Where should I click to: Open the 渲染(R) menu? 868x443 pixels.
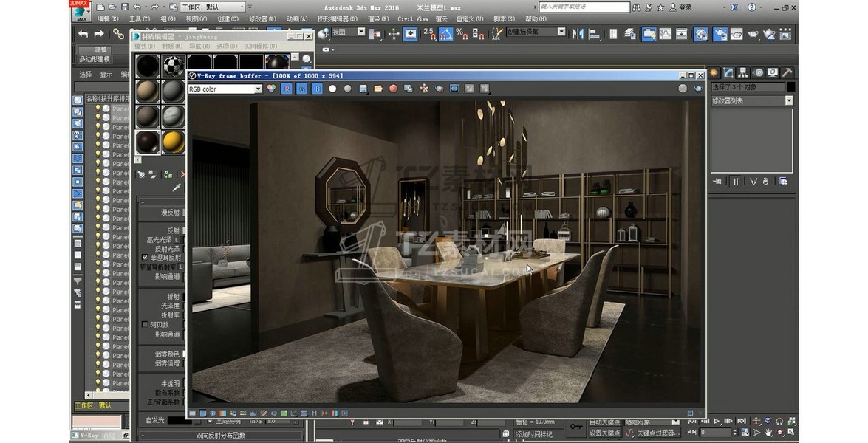click(378, 18)
